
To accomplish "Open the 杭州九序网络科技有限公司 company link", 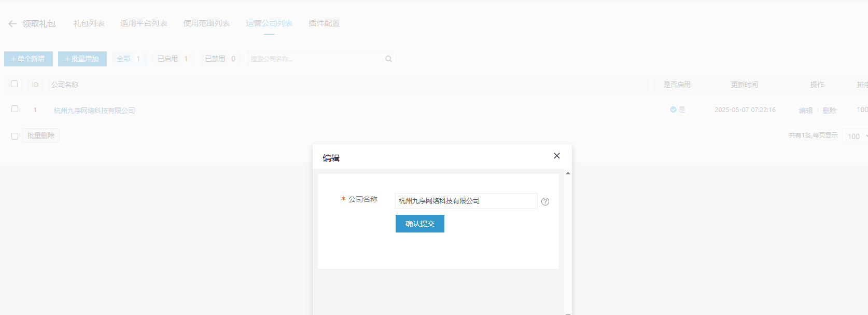I will (94, 111).
